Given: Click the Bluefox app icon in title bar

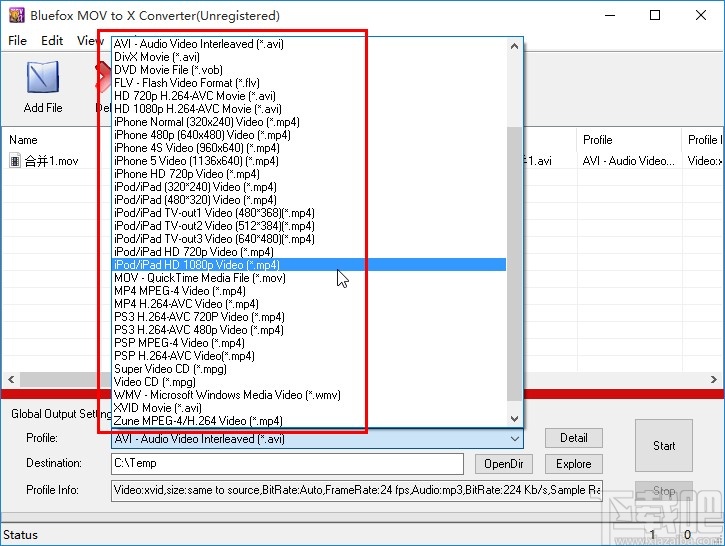Looking at the screenshot, I should [x=17, y=15].
